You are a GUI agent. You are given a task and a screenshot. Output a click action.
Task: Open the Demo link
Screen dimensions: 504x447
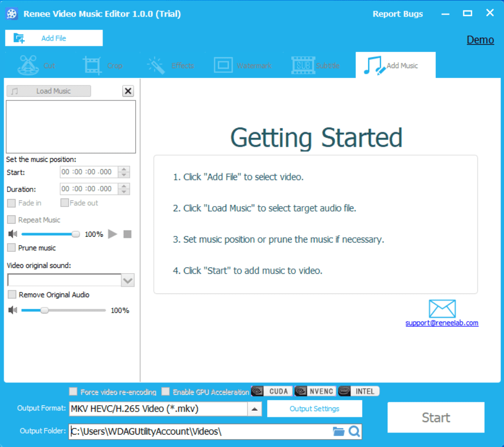[480, 40]
